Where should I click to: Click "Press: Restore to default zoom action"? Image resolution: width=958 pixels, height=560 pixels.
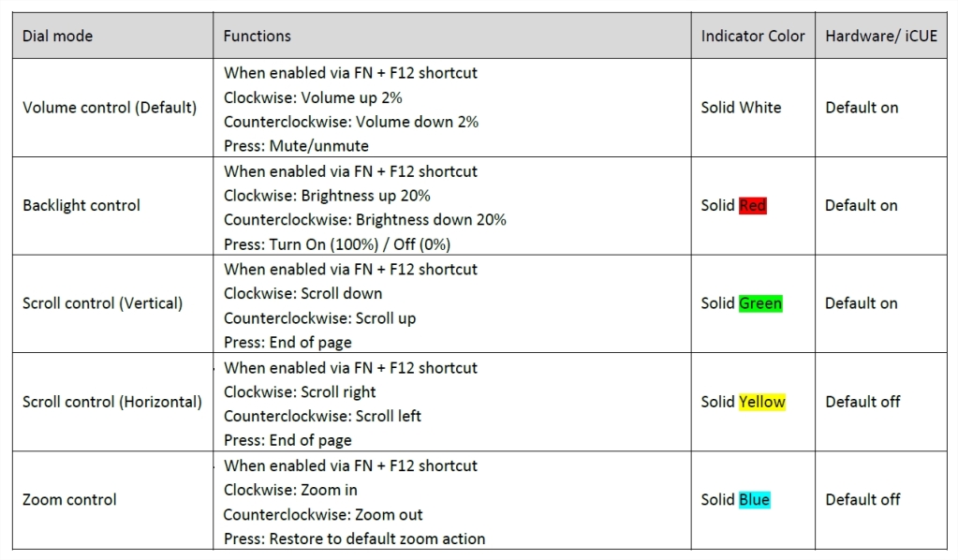coord(355,539)
